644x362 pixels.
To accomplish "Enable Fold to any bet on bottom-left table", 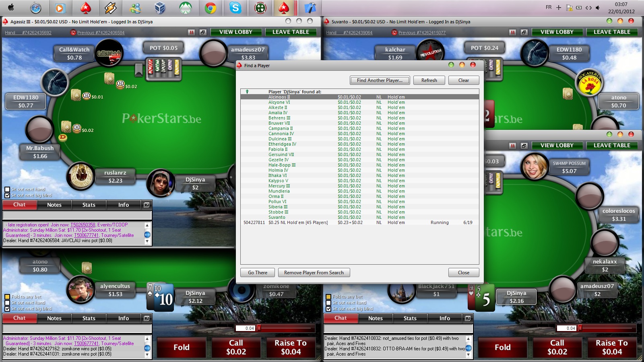I will [7, 297].
